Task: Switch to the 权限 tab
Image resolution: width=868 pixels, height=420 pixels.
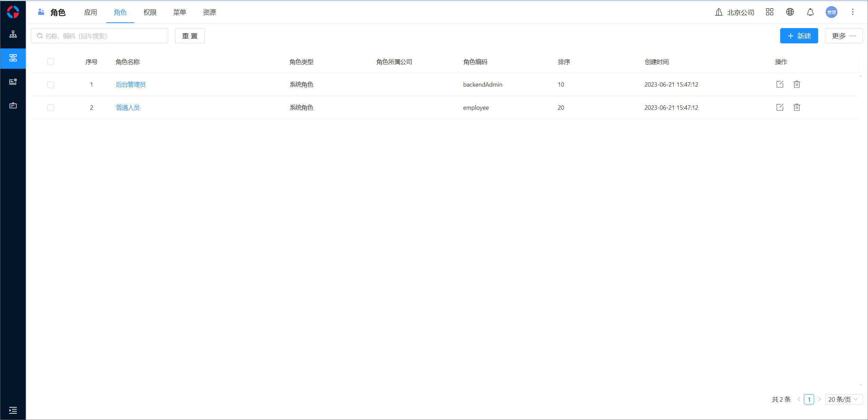Action: (x=150, y=13)
